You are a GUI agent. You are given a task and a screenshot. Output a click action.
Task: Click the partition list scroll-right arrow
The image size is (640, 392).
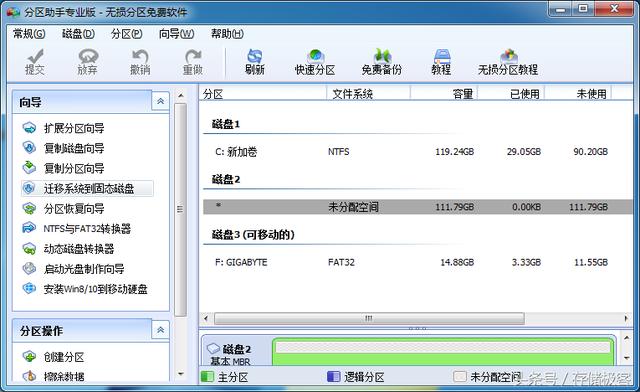[626, 318]
